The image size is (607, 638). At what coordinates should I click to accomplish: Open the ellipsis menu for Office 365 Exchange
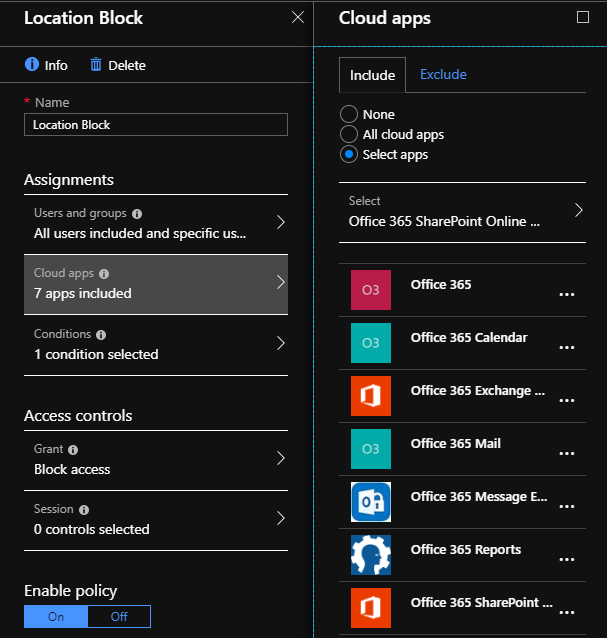[567, 400]
